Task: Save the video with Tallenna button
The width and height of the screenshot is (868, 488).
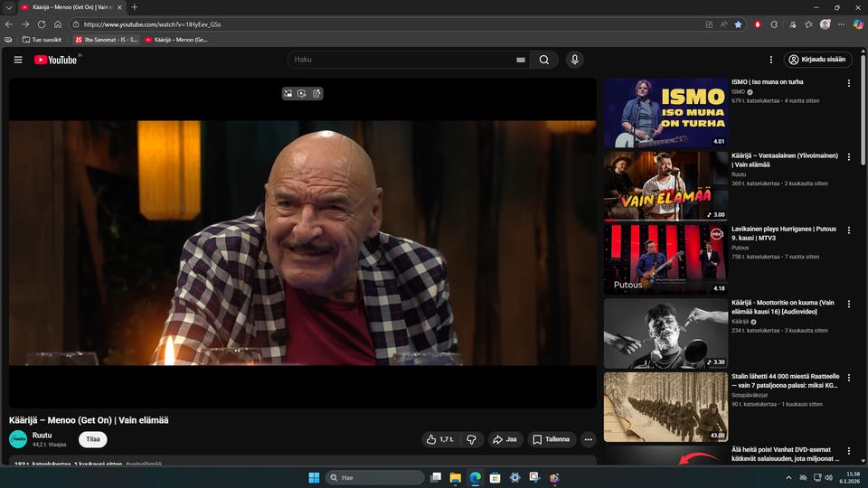Action: 552,439
